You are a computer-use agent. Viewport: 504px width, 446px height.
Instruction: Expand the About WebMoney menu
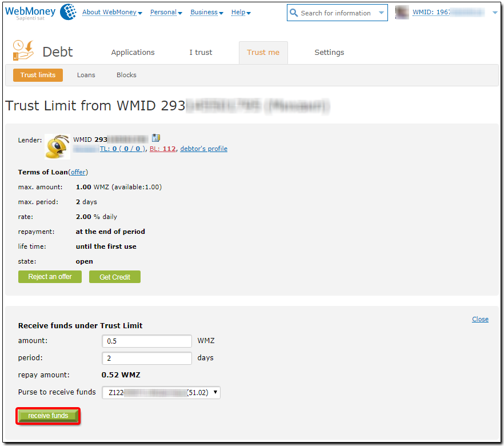(112, 12)
